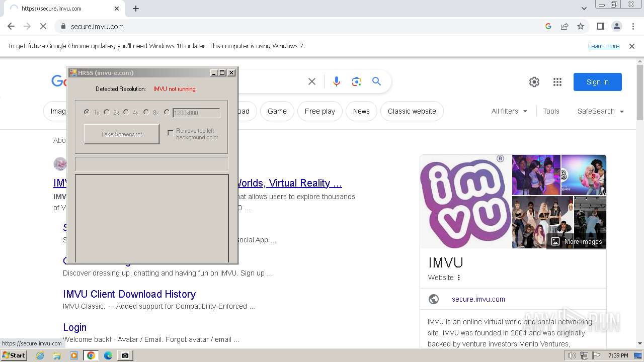Filter results by News
Screen dimensions: 644x362
pyautogui.click(x=361, y=111)
